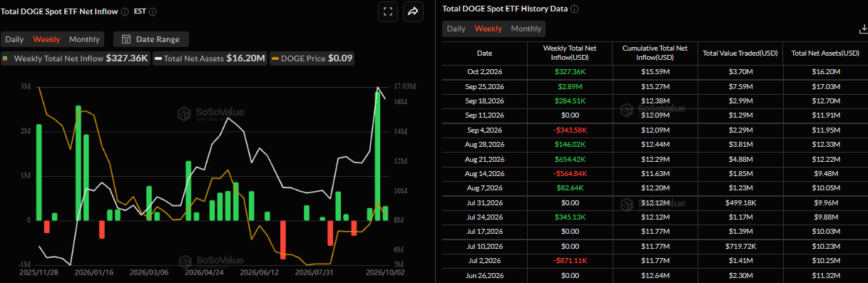
Task: Select the Oct 2,2026 row date
Action: 484,72
